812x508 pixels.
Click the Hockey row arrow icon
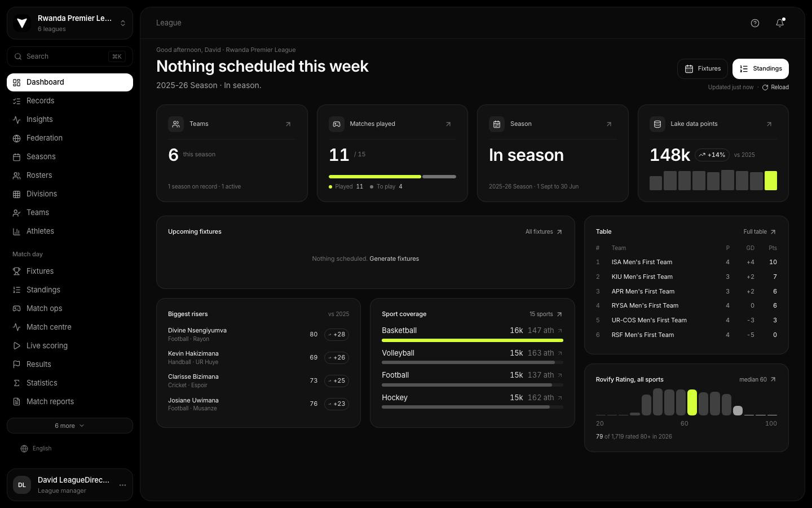point(560,398)
